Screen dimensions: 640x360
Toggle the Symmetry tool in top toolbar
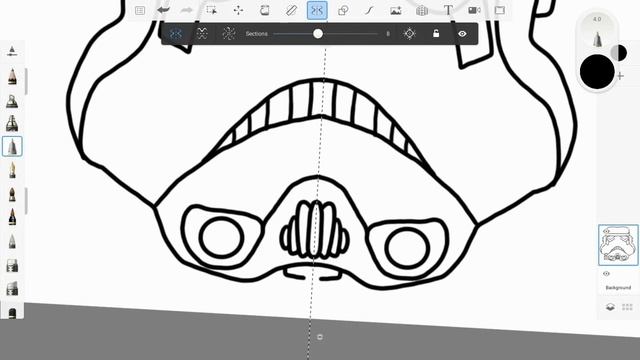point(317,10)
